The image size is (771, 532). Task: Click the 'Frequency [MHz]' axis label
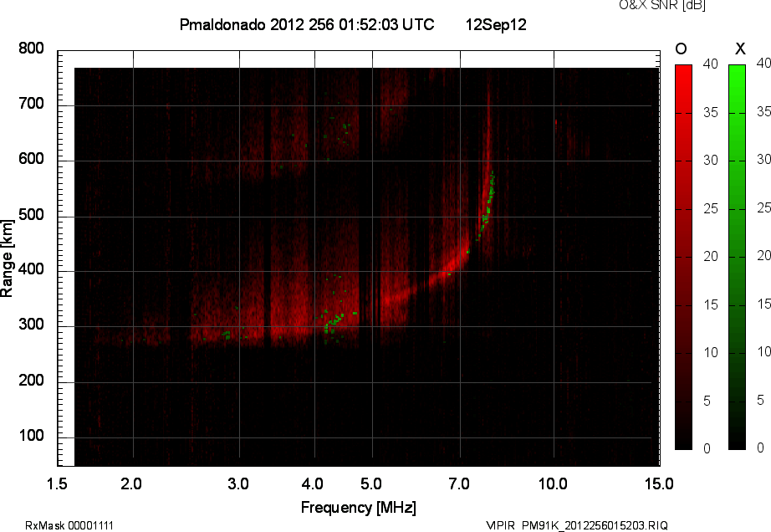click(359, 508)
